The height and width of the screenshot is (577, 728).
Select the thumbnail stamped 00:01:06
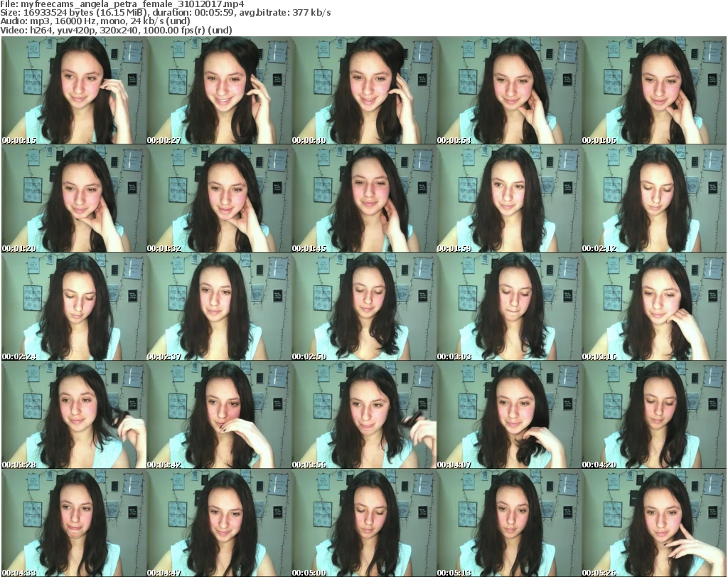click(654, 90)
